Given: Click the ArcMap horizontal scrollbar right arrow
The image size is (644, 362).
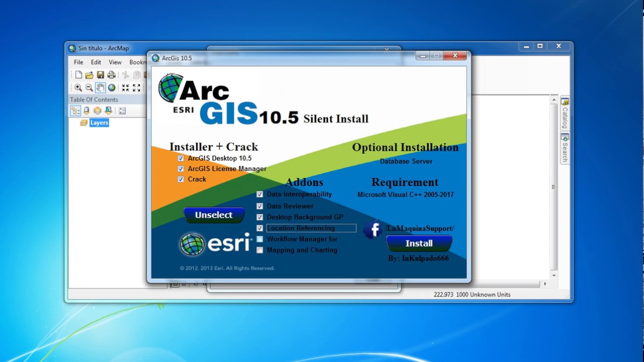Looking at the screenshot, I should tap(545, 284).
